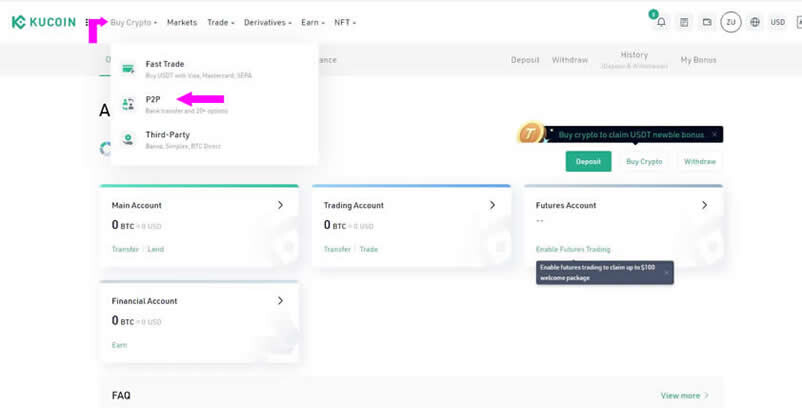Expand the NFT menu
Viewport: 802px width, 408px height.
345,22
